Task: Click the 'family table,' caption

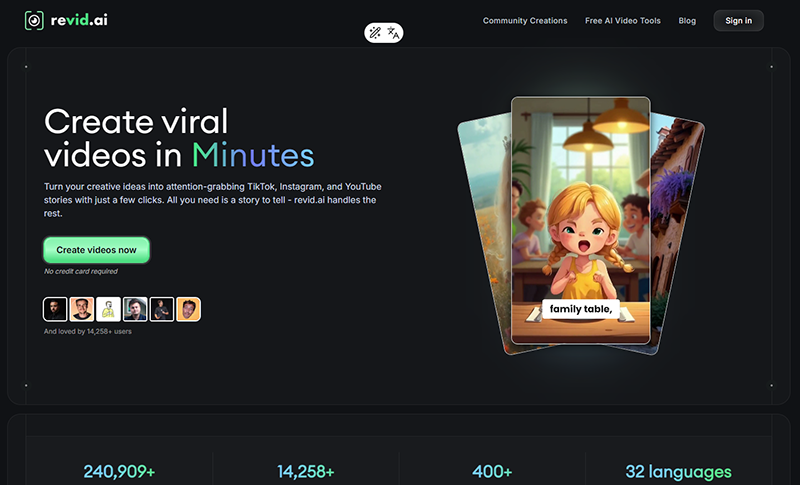Action: (x=581, y=309)
